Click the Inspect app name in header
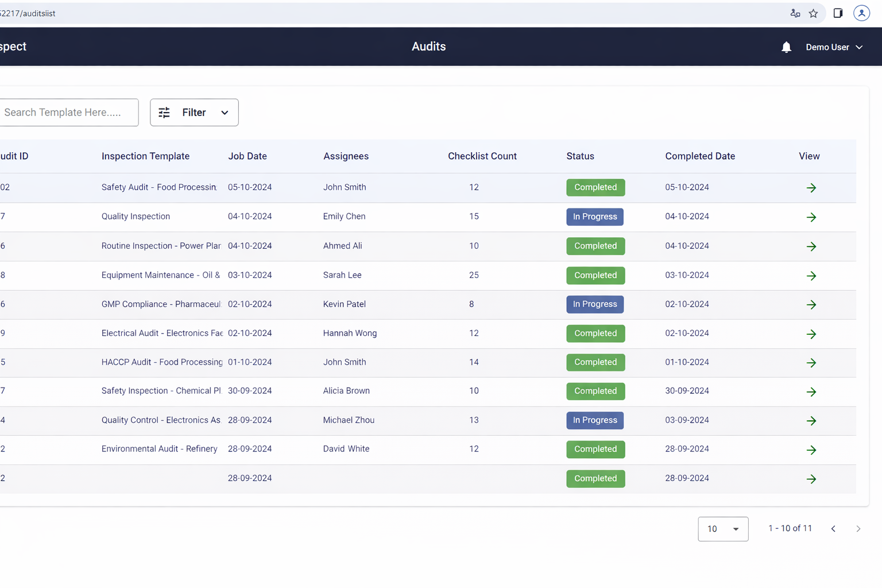Image resolution: width=882 pixels, height=588 pixels. click(13, 47)
